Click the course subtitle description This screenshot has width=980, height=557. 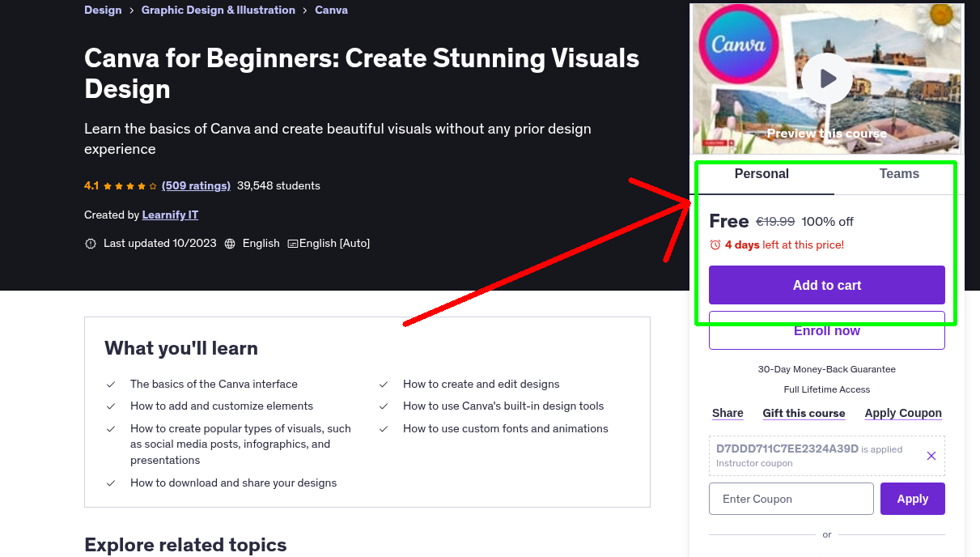coord(337,138)
